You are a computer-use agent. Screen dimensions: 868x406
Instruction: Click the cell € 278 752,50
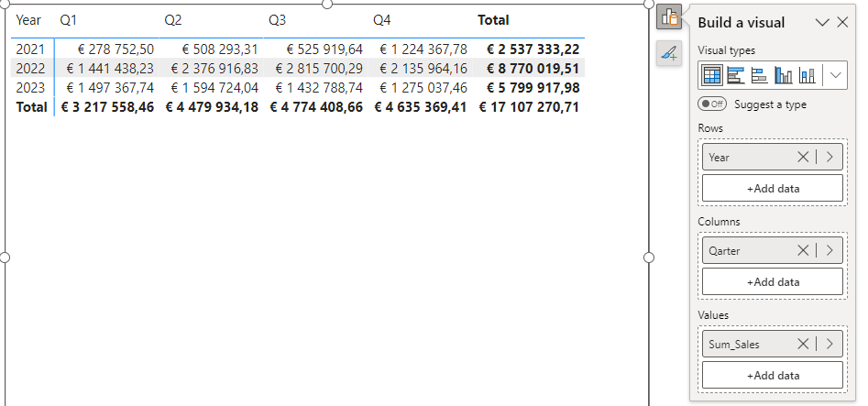(x=115, y=49)
